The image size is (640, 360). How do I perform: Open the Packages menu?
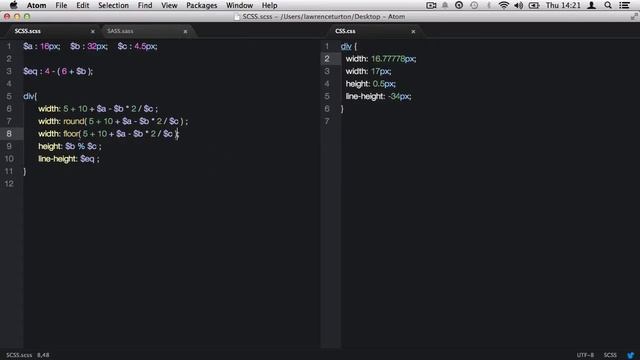tap(202, 5)
